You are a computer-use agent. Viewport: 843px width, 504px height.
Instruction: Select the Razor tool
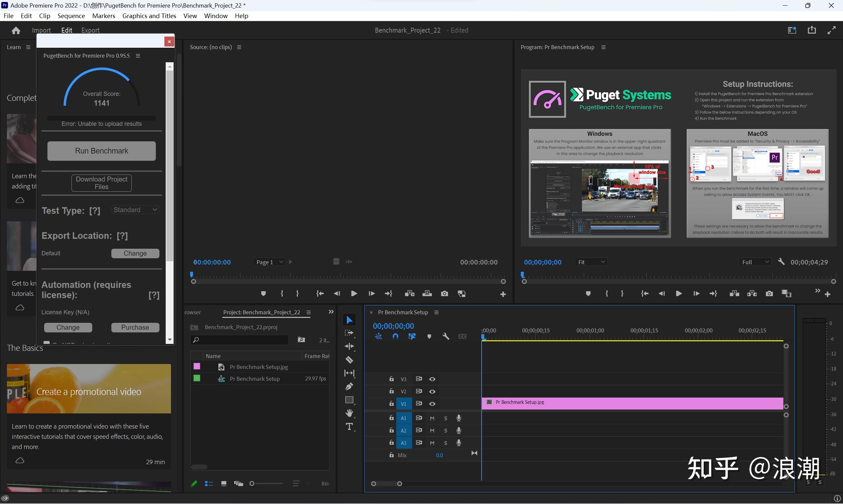[349, 360]
